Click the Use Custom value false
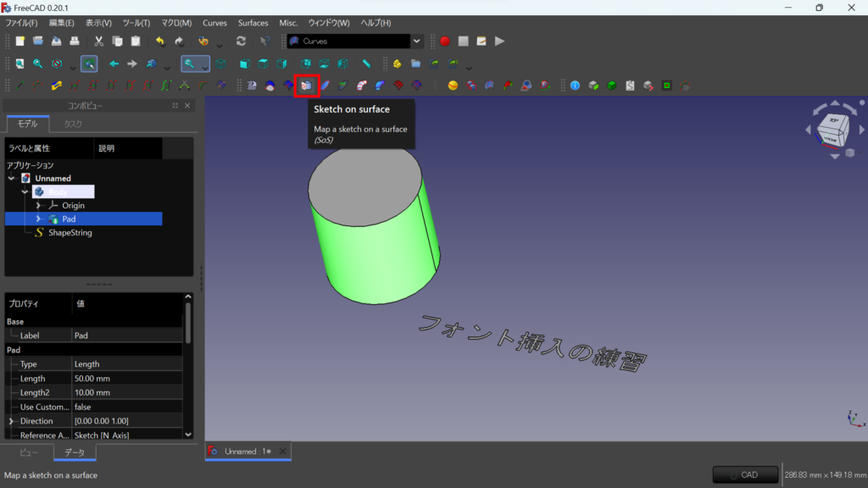The height and width of the screenshot is (488, 868). pyautogui.click(x=127, y=407)
